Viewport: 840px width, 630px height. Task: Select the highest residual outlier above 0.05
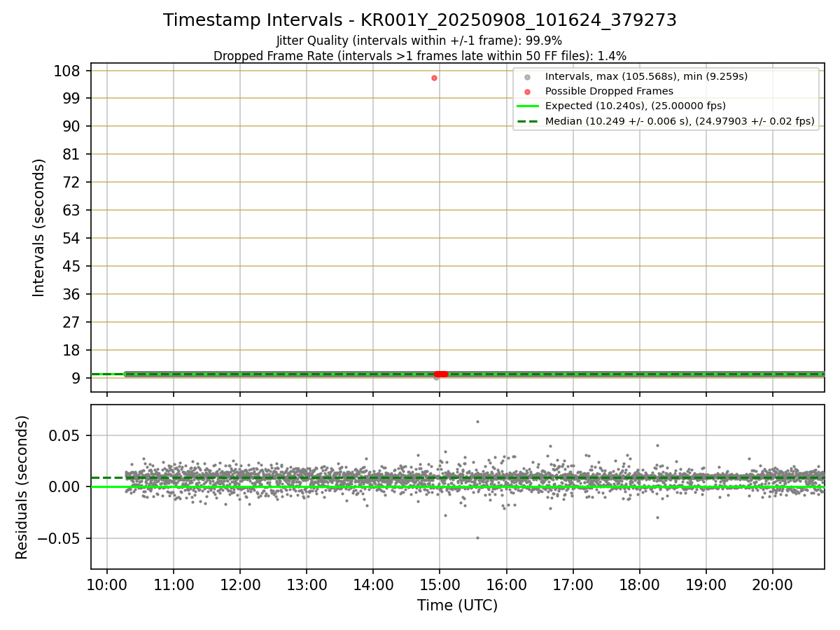pos(477,421)
